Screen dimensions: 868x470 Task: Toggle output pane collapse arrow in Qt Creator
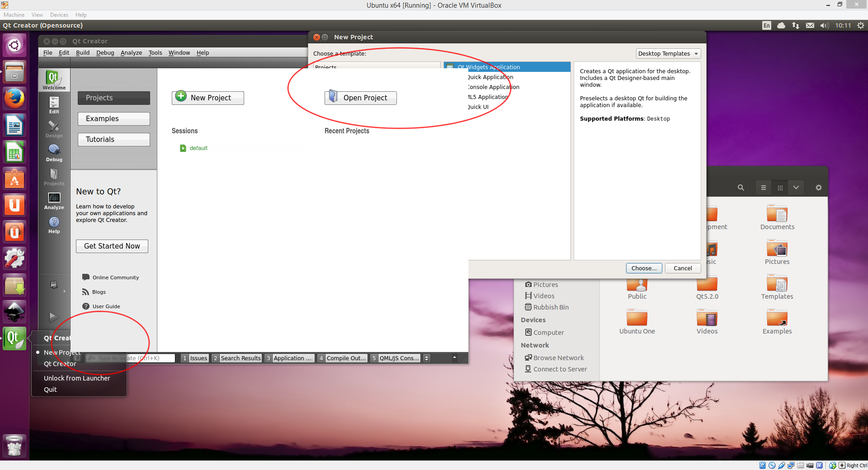[x=454, y=357]
